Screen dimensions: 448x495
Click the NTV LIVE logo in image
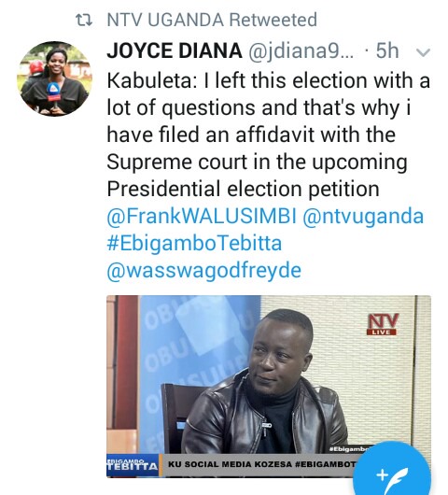383,324
